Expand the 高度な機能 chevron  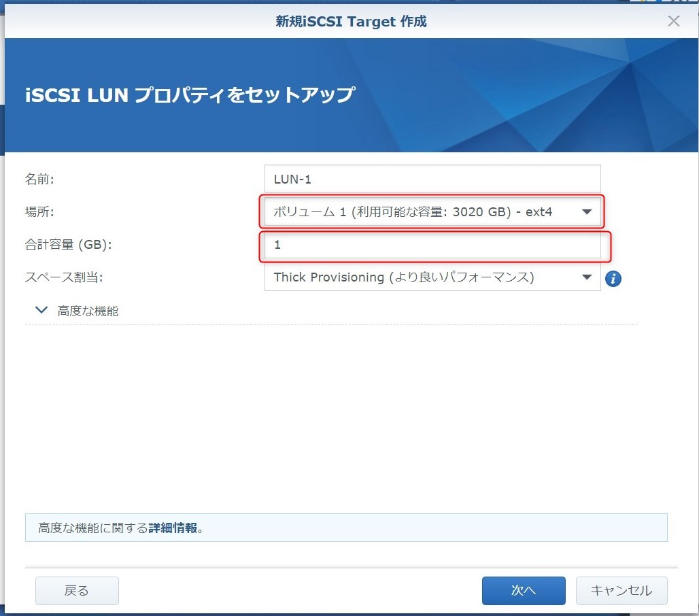[42, 310]
